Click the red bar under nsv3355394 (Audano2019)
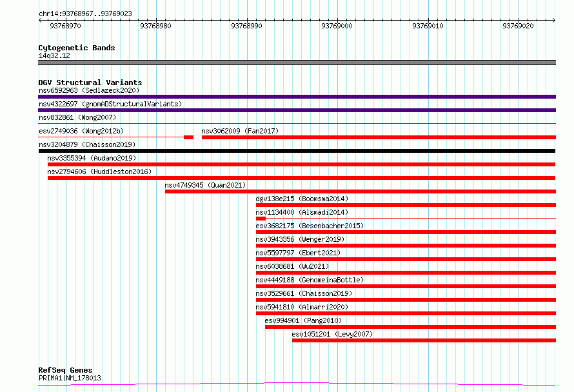Viewport: 574px width, 392px height. pos(301,164)
